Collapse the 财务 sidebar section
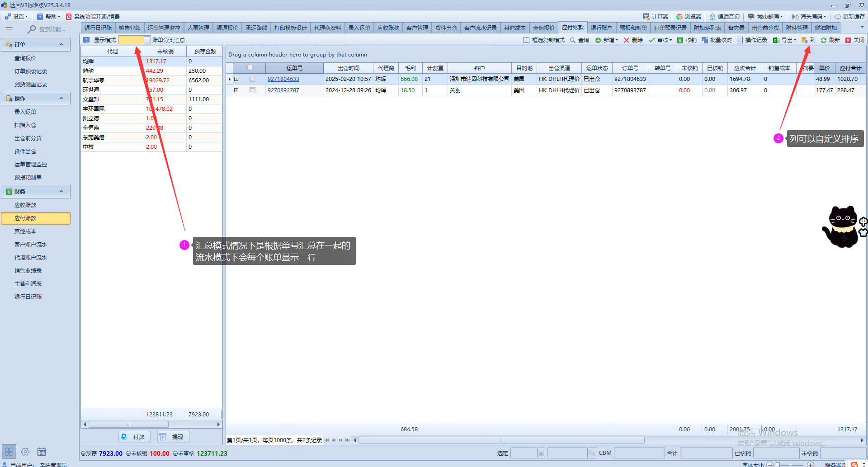The height and width of the screenshot is (467, 868). pyautogui.click(x=61, y=192)
